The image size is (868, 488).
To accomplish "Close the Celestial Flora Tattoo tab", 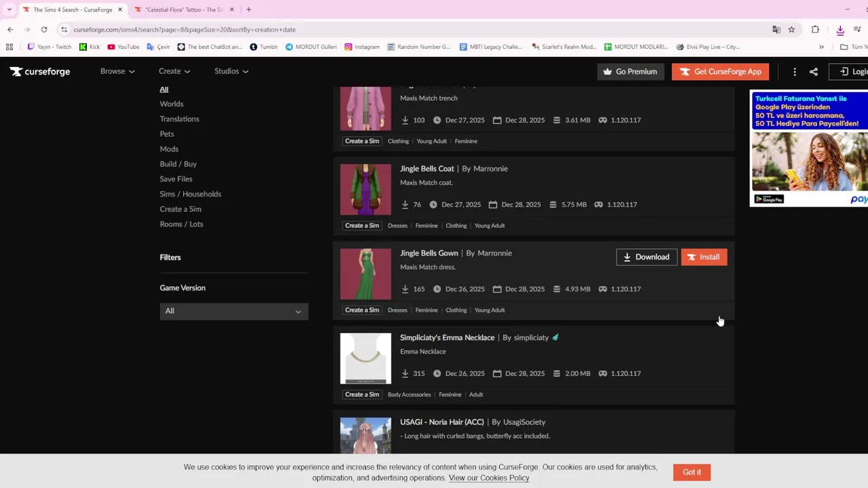I will [x=232, y=9].
